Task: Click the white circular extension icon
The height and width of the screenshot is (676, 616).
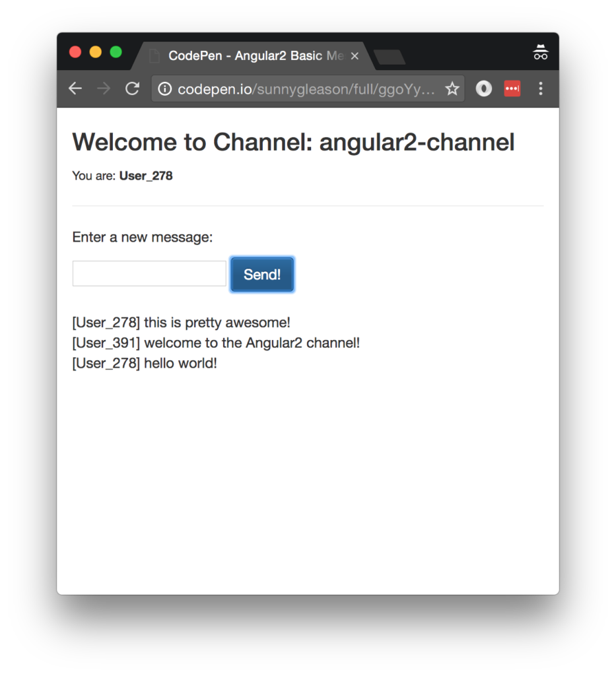Action: click(x=483, y=88)
